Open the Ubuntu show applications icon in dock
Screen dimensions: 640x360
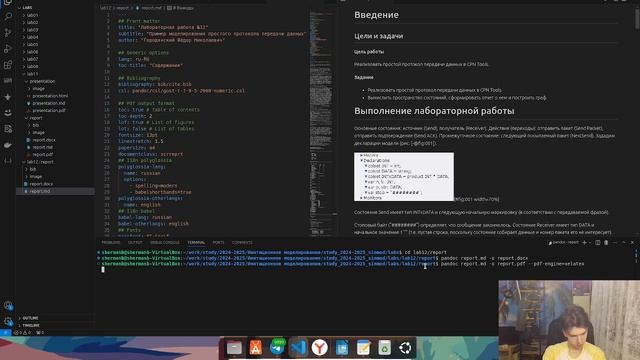(x=405, y=348)
